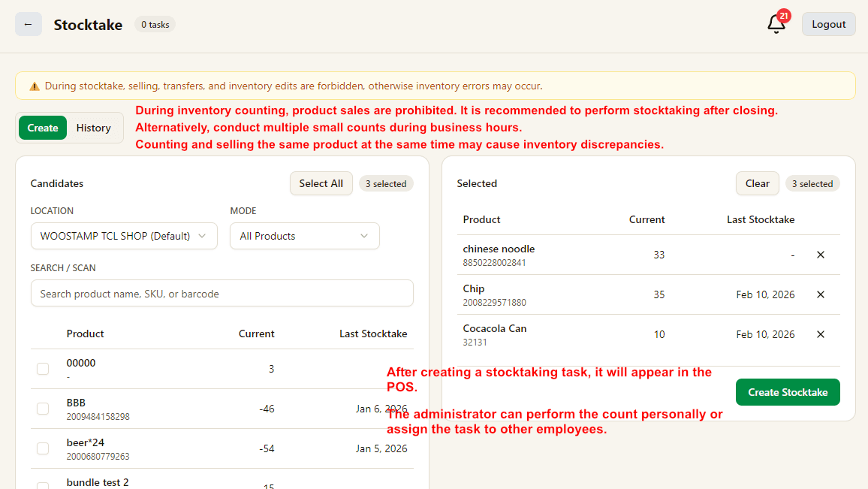Log out of the application
Image resolution: width=868 pixels, height=489 pixels.
[x=828, y=24]
